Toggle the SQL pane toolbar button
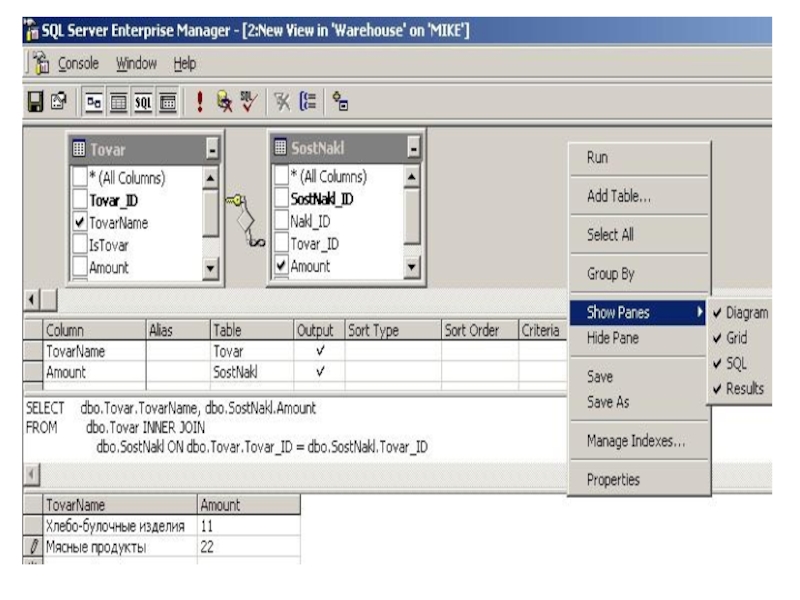800x600 pixels. pos(142,100)
